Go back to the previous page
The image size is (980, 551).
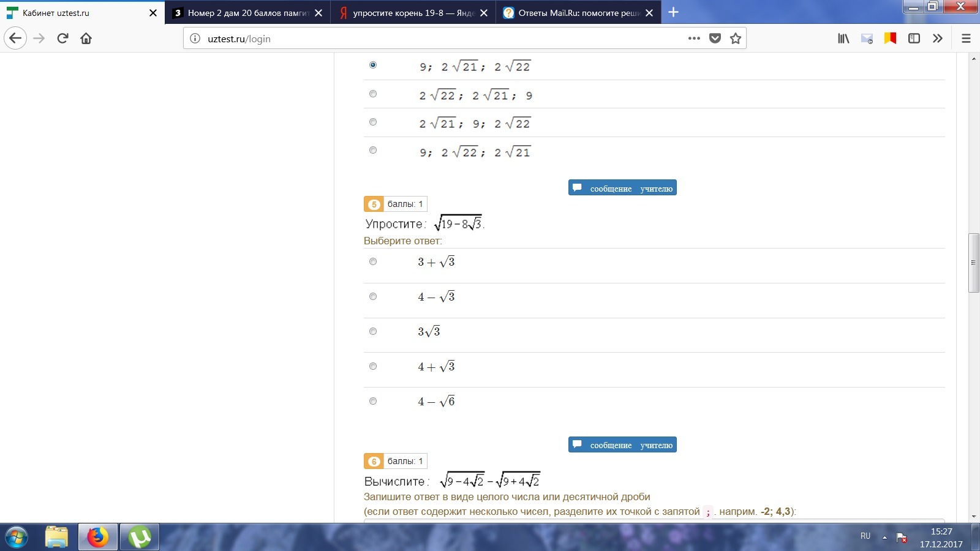pos(15,39)
